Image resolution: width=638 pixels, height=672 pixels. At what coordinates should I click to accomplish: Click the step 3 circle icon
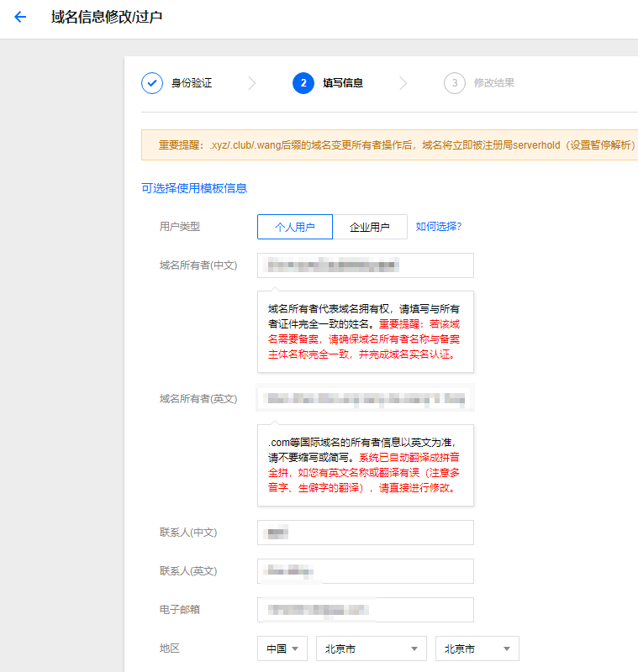455,83
